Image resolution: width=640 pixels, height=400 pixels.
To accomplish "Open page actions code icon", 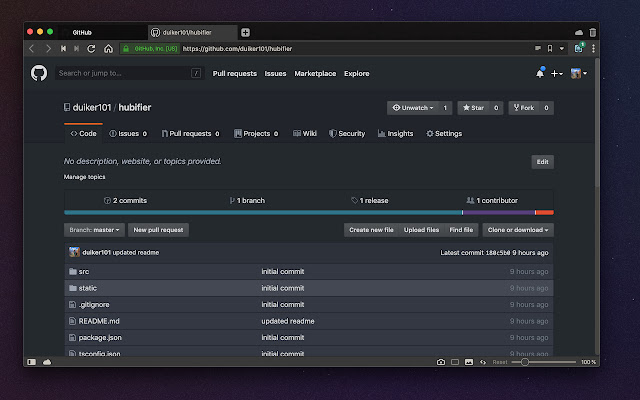I will click(483, 362).
